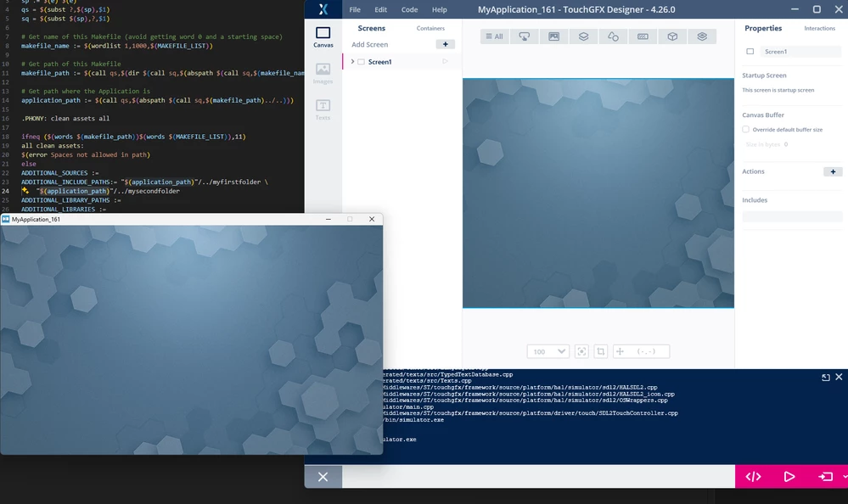The width and height of the screenshot is (848, 504).
Task: Select the Canvas view icon
Action: click(323, 37)
